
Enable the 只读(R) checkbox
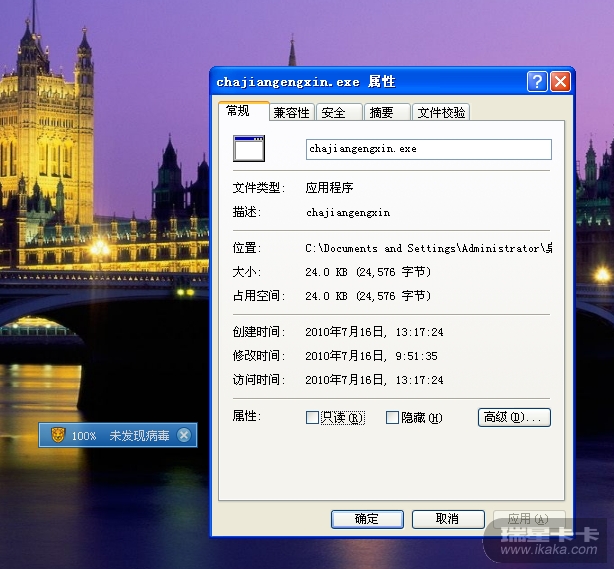[x=312, y=417]
